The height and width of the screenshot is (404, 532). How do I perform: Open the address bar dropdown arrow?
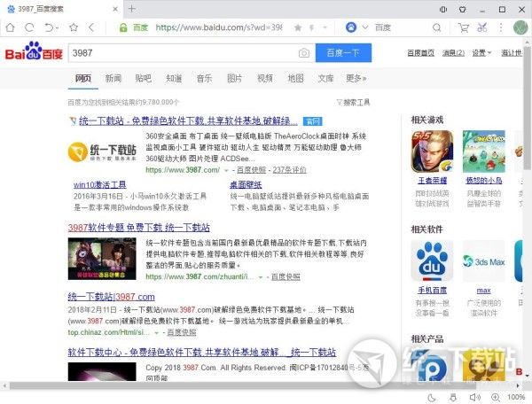tap(325, 27)
